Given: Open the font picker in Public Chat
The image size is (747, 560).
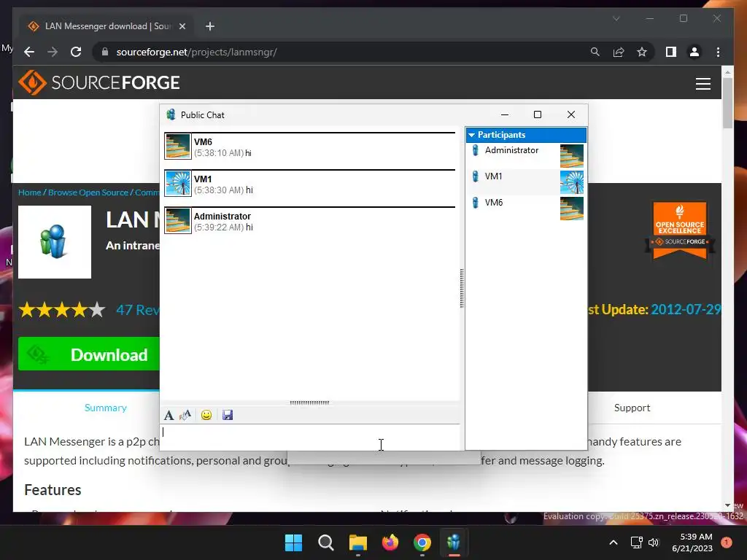Looking at the screenshot, I should tap(169, 415).
